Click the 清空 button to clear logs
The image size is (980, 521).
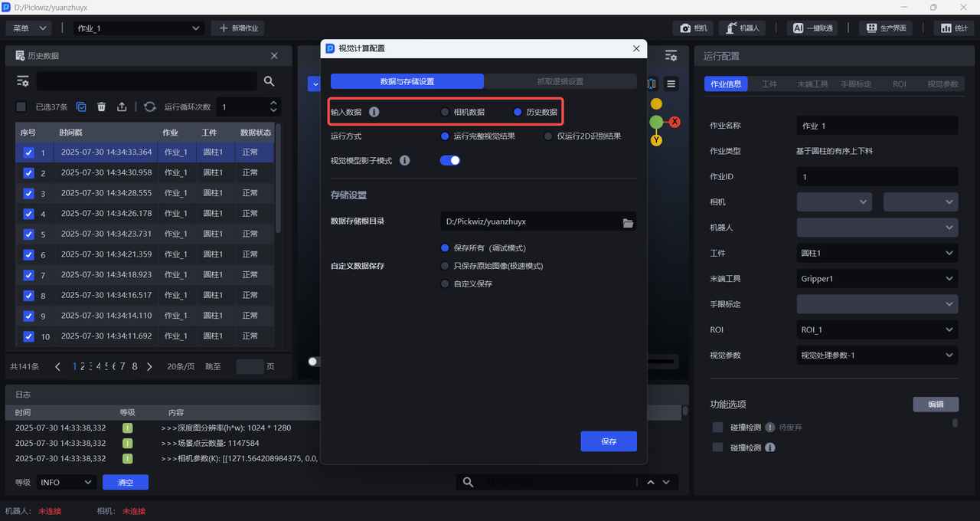click(126, 482)
